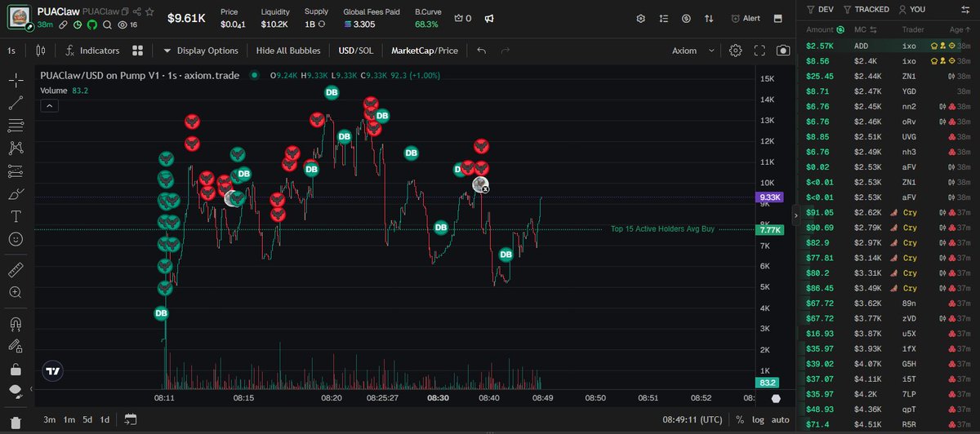Image resolution: width=980 pixels, height=434 pixels.
Task: Open the chart layout grid selector
Action: pos(138,51)
